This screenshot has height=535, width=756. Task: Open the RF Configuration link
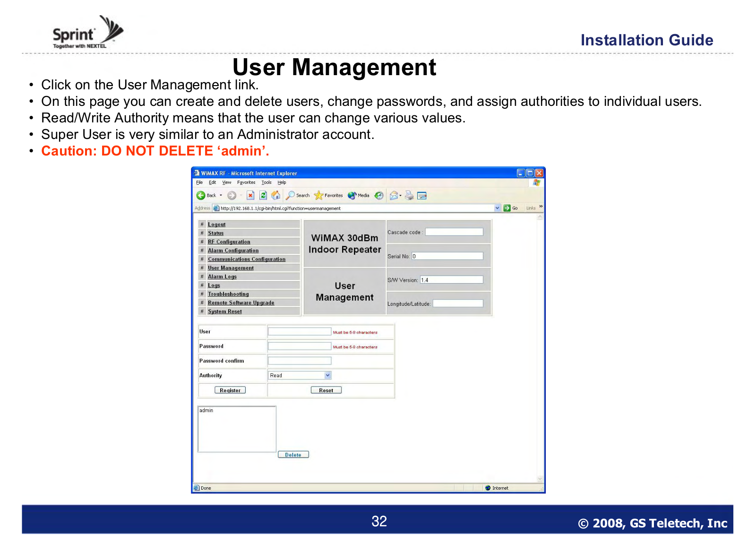pos(229,242)
